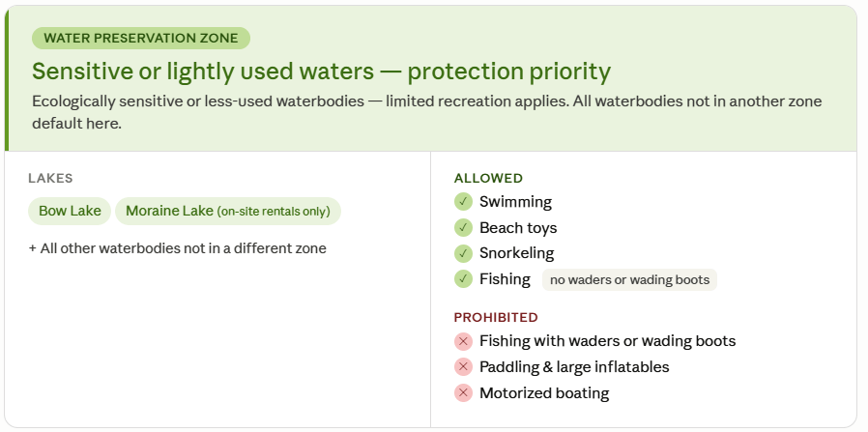Click the red X icon for waders fishing
Image resolution: width=868 pixels, height=432 pixels.
463,341
